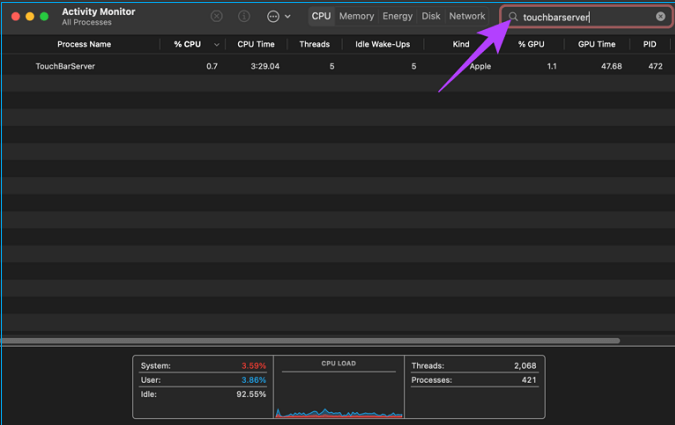
Task: Toggle sort order arrow on % CPU column
Action: 216,45
